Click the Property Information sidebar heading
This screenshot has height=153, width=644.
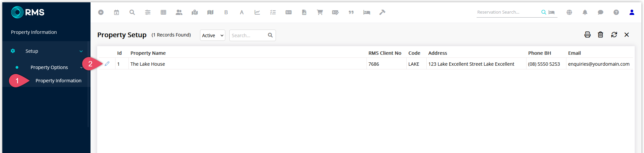tap(34, 32)
